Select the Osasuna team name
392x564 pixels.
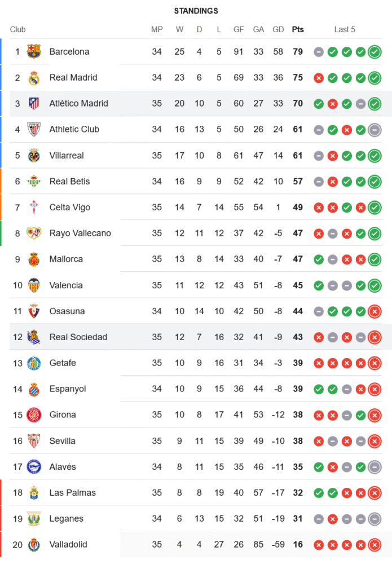coord(67,311)
